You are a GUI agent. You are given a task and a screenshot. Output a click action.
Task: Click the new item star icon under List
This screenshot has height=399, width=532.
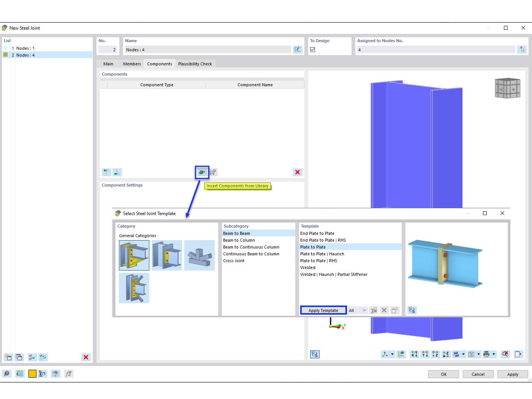click(x=8, y=357)
